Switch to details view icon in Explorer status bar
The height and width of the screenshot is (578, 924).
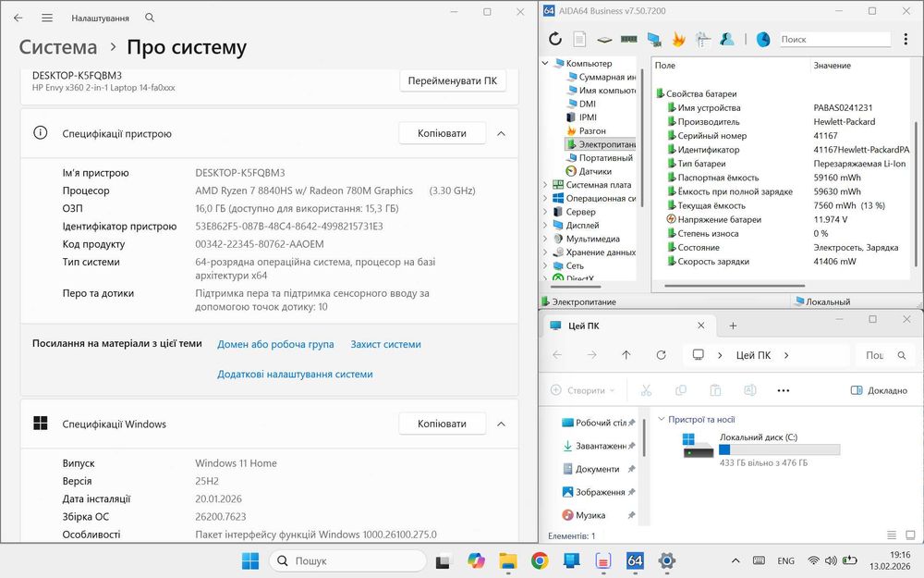(892, 535)
